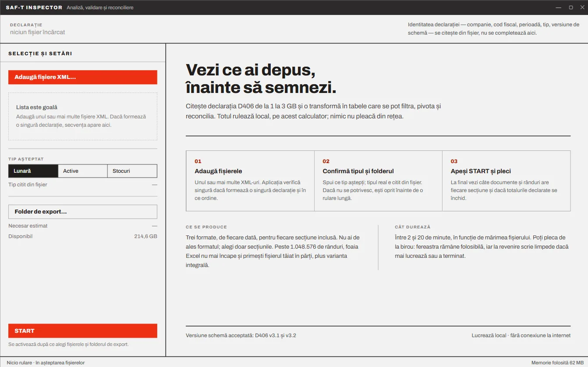Click the available space value "214,6 GB"
Screen dimensions: 588x367
tap(145, 236)
